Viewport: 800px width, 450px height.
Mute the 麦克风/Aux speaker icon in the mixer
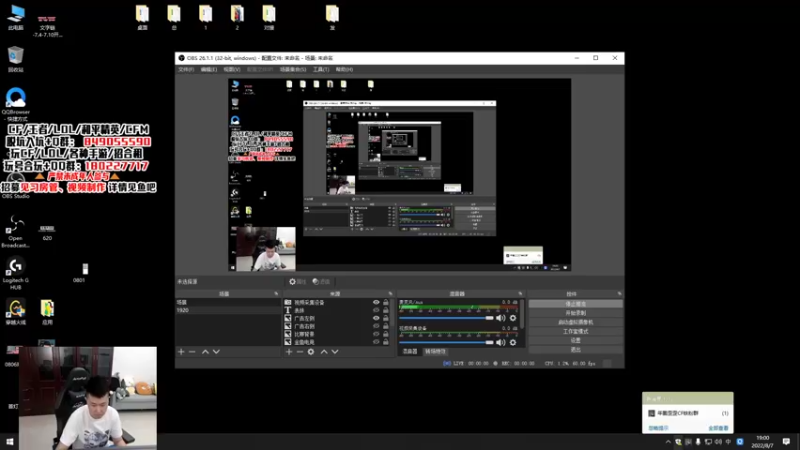point(501,318)
